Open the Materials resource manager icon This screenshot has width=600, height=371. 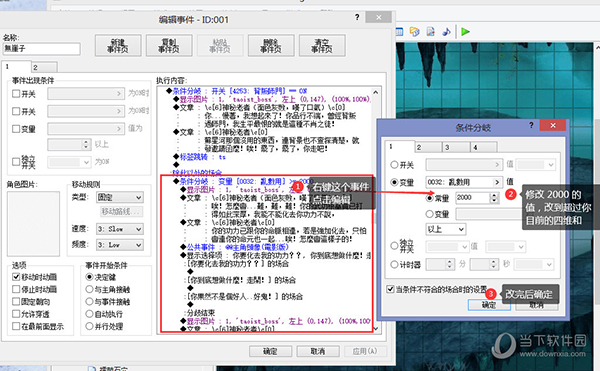414,32
